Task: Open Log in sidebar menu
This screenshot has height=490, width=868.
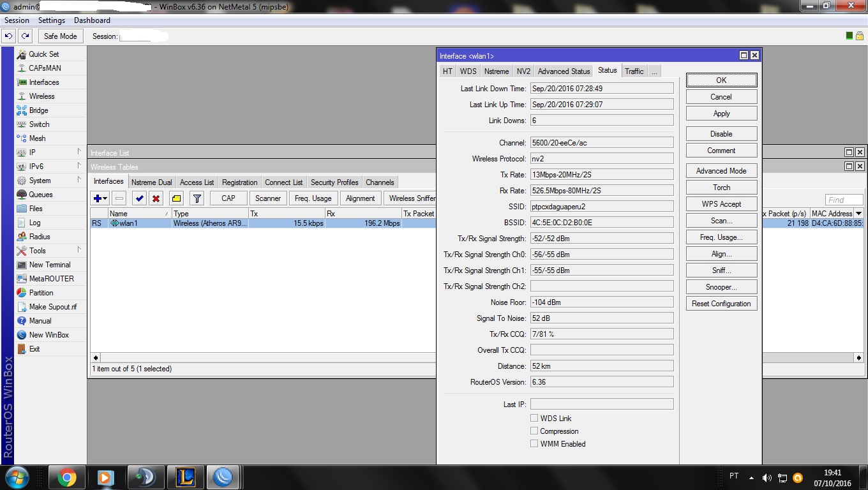Action: coord(34,223)
